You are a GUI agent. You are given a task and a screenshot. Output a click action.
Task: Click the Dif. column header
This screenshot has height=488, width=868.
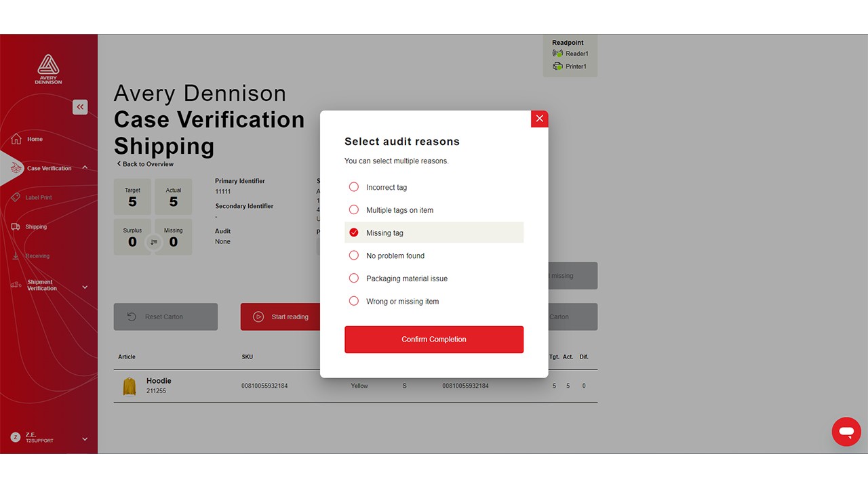coord(584,357)
